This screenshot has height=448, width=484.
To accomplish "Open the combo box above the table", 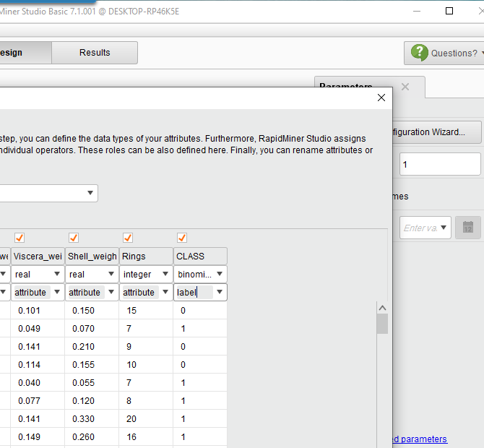I will pyautogui.click(x=48, y=193).
